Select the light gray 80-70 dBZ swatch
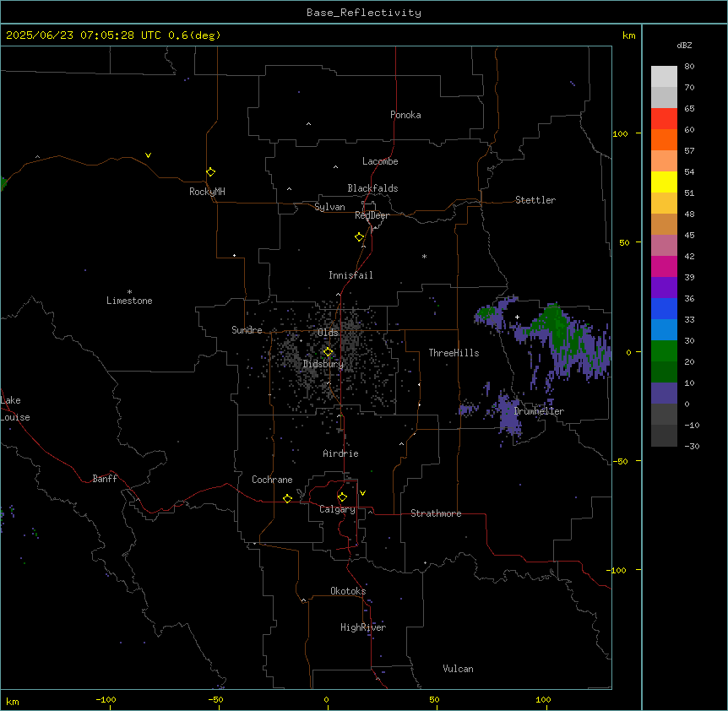 pos(664,77)
